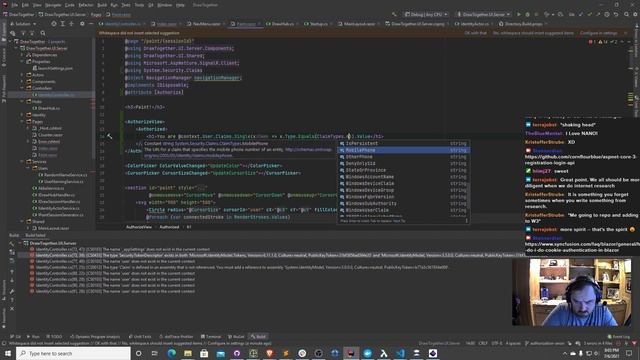Select WindowsAccountName completion item
The image size is (640, 360).
pyautogui.click(x=403, y=177)
